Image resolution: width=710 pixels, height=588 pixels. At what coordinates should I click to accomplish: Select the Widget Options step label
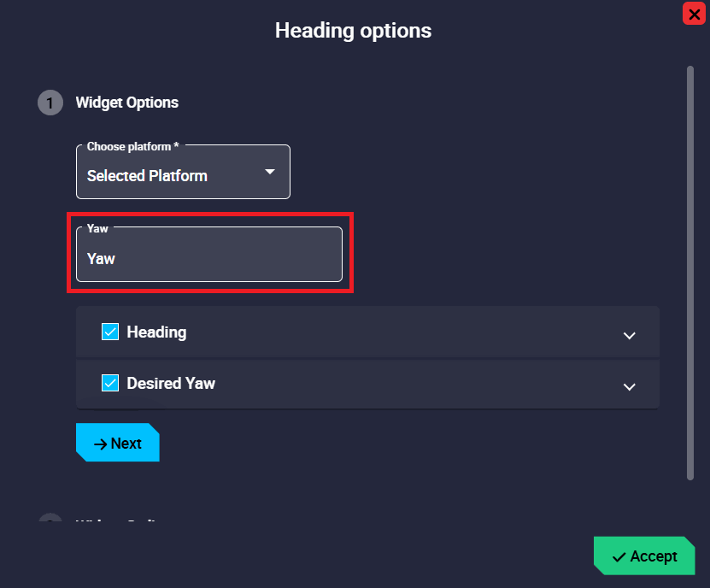tap(127, 103)
